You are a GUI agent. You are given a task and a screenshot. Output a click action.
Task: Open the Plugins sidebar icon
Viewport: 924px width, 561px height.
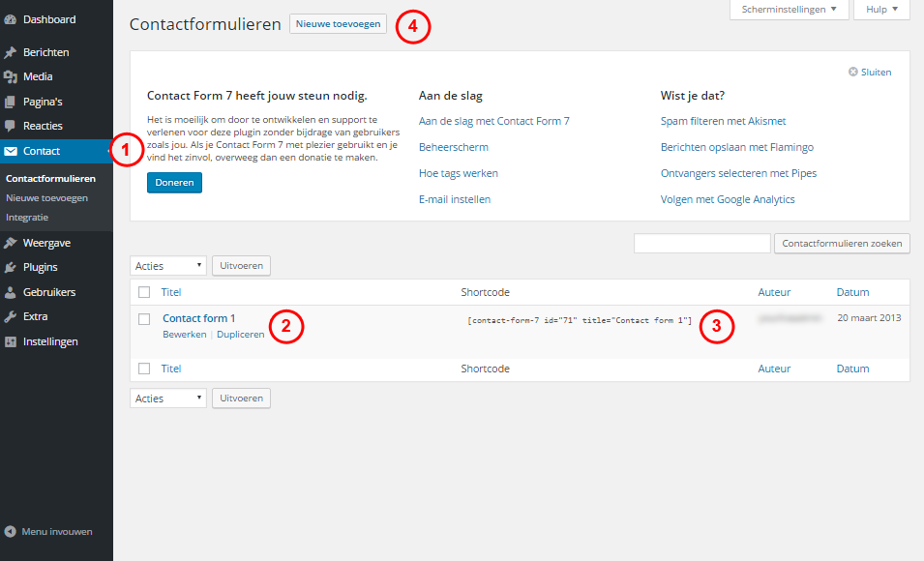click(x=15, y=267)
